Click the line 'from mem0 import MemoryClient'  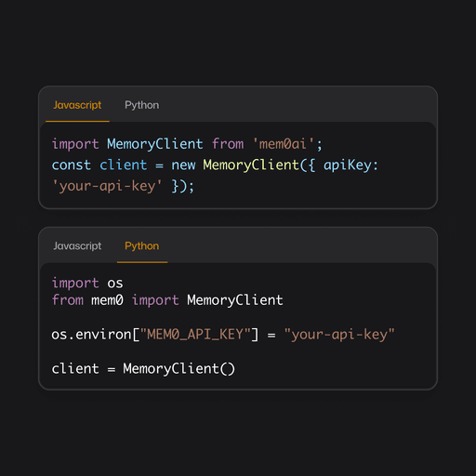(167, 300)
